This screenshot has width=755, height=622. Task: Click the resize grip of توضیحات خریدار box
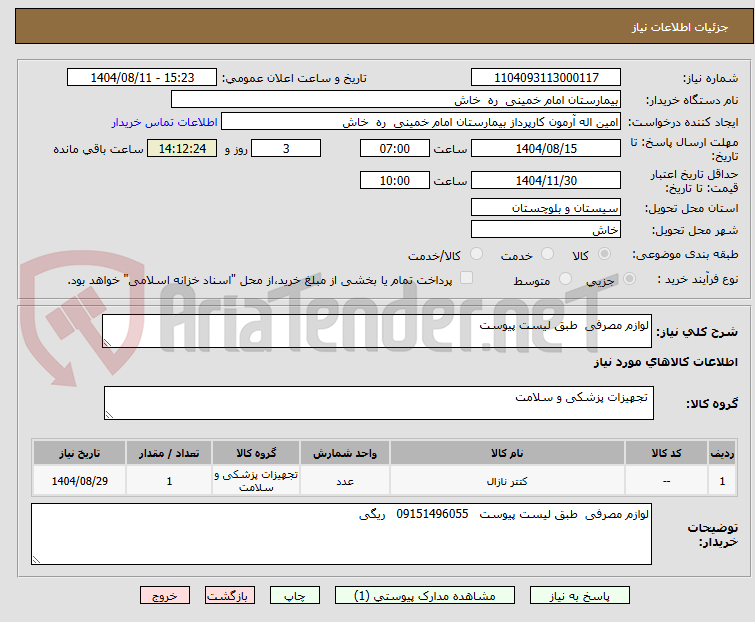click(x=37, y=559)
